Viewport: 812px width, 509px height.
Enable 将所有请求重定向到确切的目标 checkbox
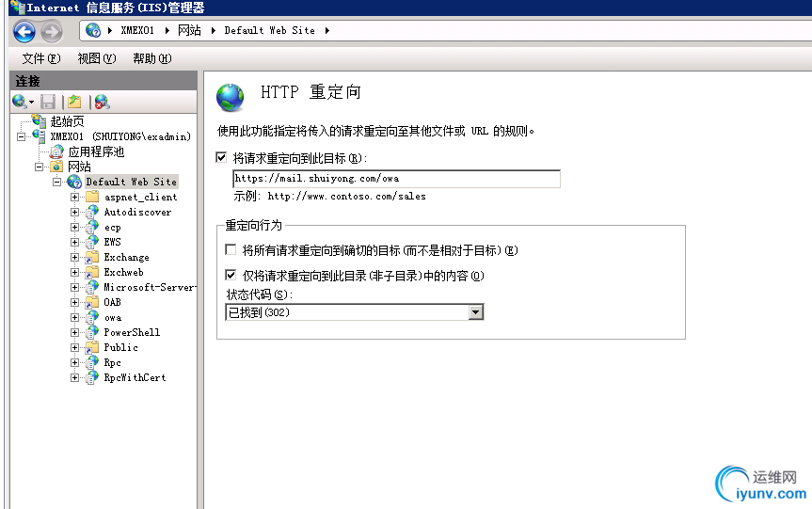231,249
